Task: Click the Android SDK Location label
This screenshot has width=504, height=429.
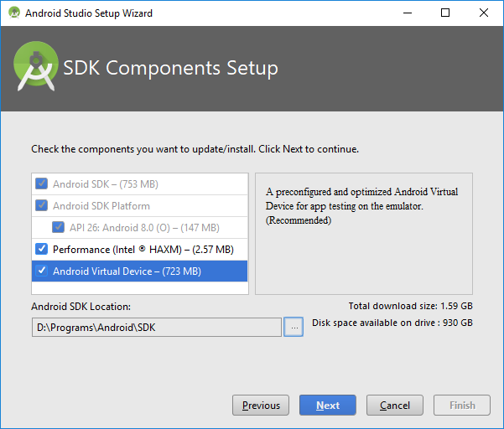Action: (x=81, y=307)
